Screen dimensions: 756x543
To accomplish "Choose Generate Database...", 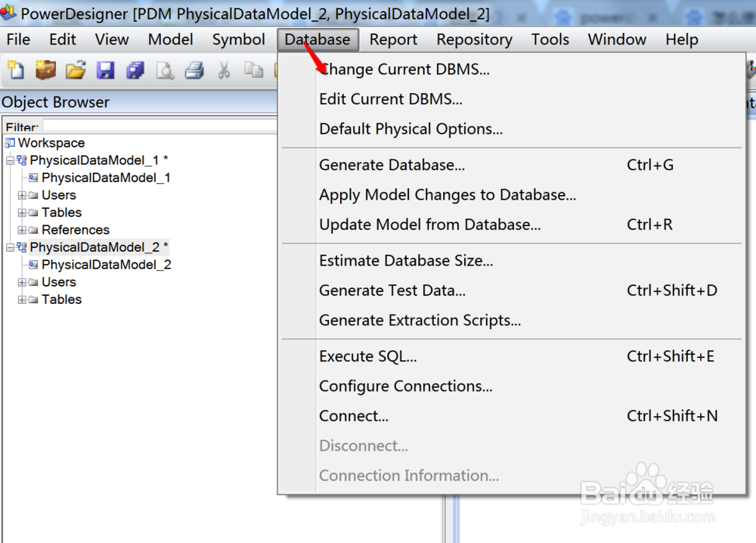I will click(x=512, y=165).
